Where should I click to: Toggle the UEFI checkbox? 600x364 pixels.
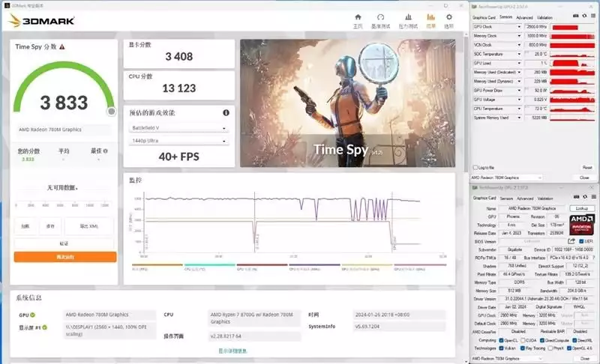coord(581,241)
